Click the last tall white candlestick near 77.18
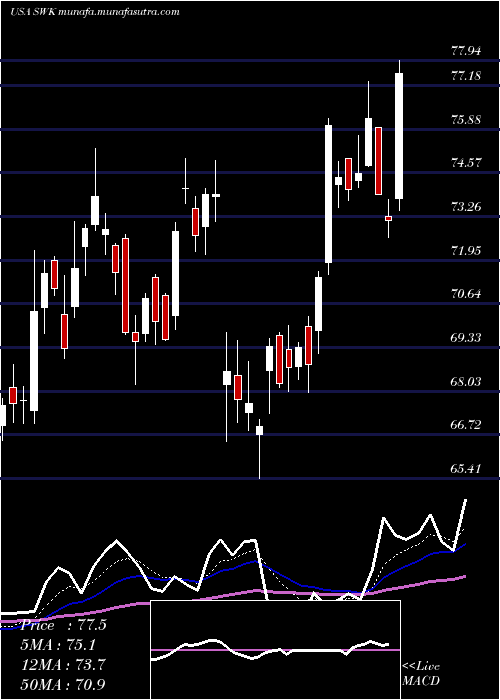The width and height of the screenshot is (500, 700). (x=399, y=136)
